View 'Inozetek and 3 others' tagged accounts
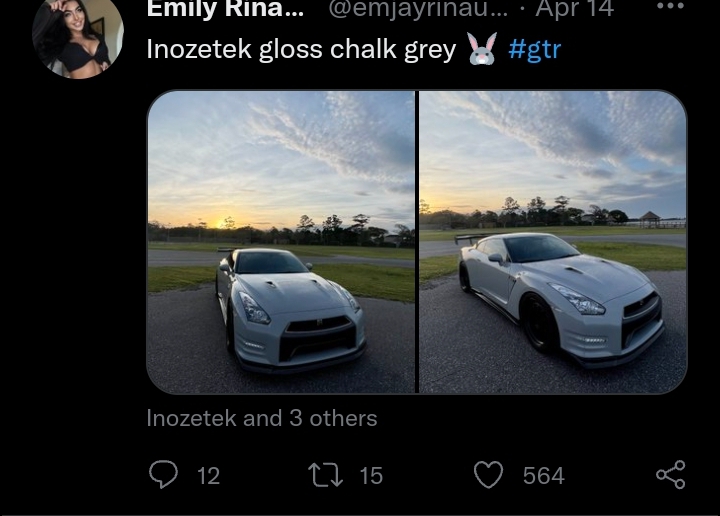720x516 pixels. click(262, 418)
